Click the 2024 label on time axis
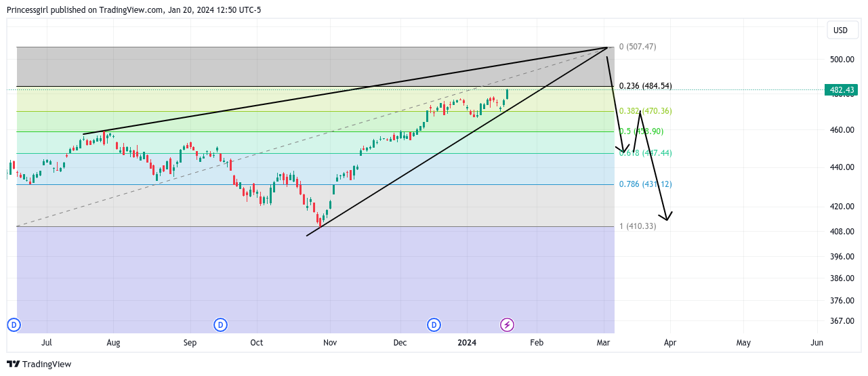 467,343
